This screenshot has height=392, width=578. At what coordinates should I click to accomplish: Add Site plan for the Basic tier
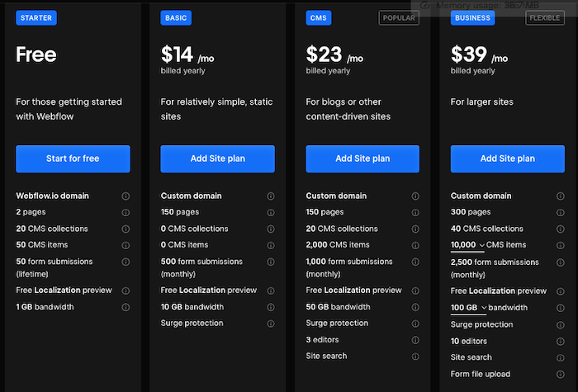coord(217,158)
